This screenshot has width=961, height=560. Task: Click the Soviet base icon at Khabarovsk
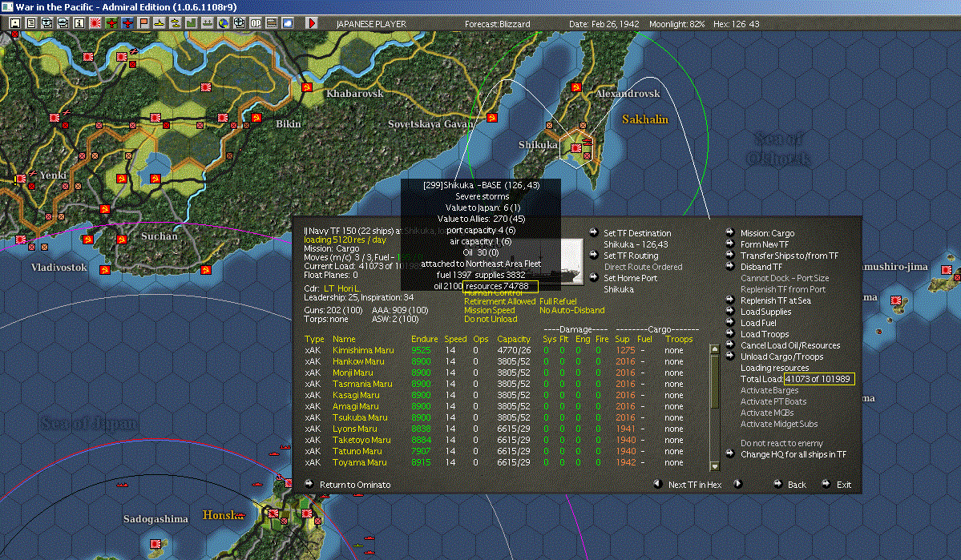tap(307, 87)
